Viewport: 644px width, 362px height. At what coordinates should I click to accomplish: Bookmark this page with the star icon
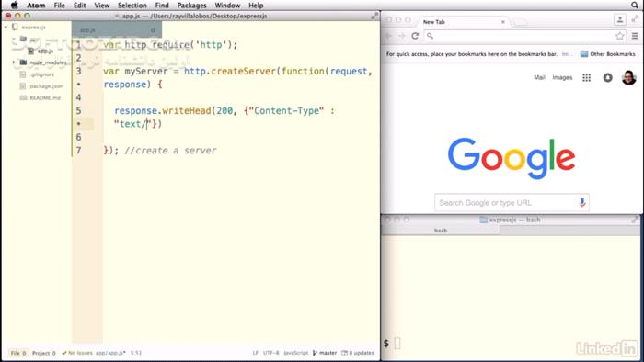[x=620, y=36]
